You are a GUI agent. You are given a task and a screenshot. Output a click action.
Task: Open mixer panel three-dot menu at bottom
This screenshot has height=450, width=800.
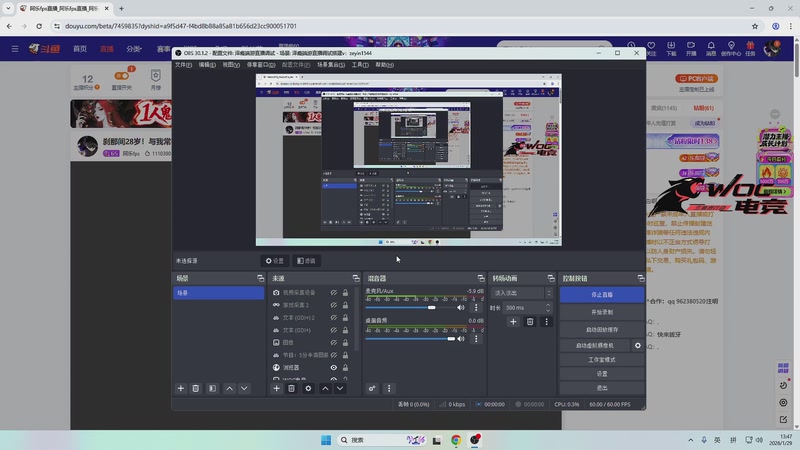point(389,388)
